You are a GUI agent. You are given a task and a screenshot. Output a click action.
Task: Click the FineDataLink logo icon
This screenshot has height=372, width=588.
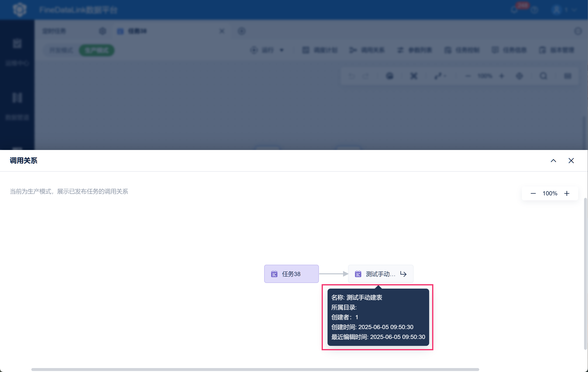tap(19, 10)
